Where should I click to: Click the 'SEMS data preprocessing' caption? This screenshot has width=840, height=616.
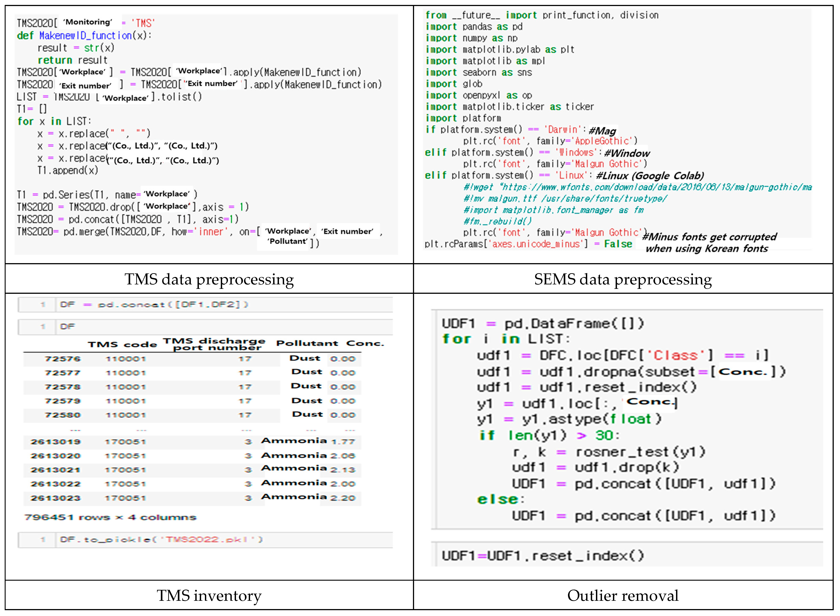click(623, 279)
